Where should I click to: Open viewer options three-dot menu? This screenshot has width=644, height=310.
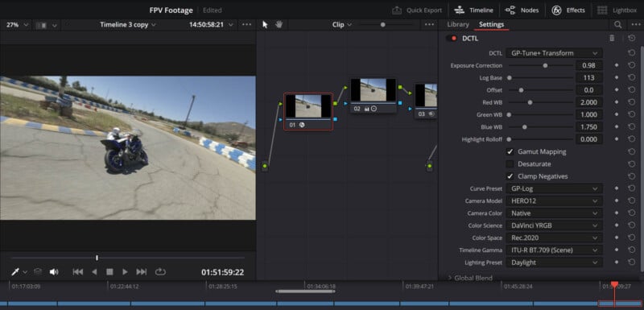[246, 25]
